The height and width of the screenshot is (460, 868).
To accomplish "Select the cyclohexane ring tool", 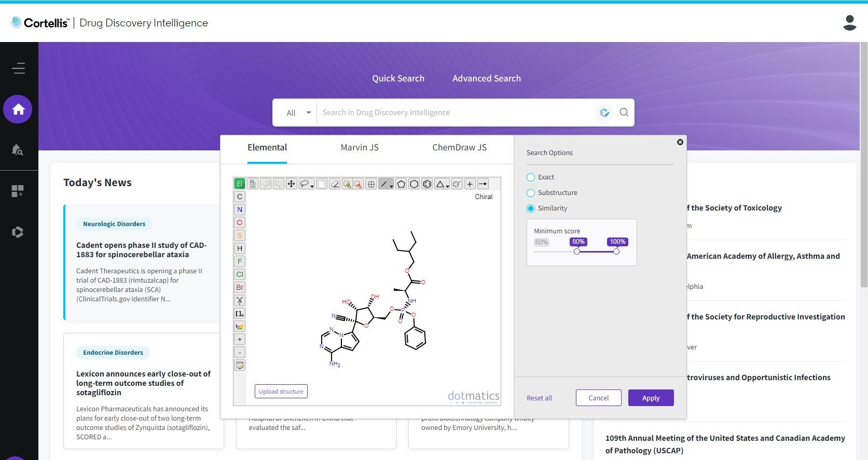I will [414, 184].
